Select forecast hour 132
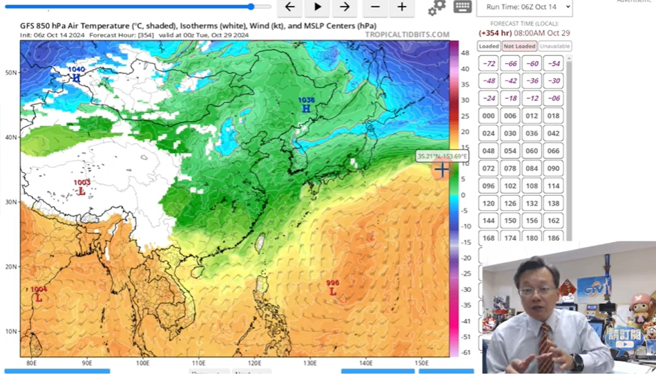The image size is (656, 374). 532,203
